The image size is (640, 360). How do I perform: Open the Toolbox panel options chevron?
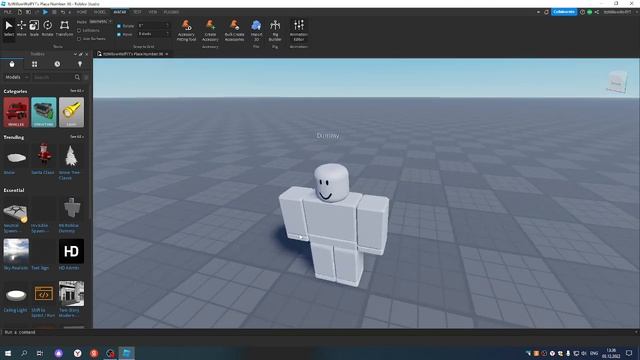click(x=75, y=54)
